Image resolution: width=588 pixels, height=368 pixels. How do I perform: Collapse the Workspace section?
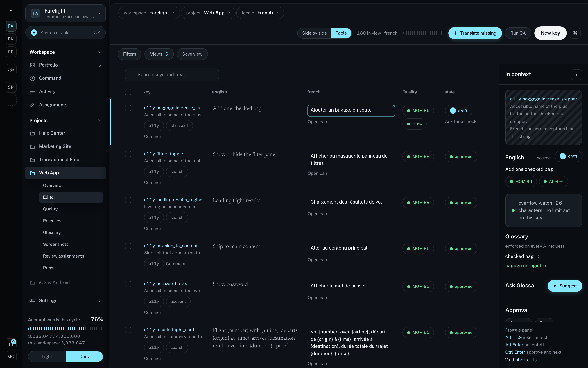(99, 52)
